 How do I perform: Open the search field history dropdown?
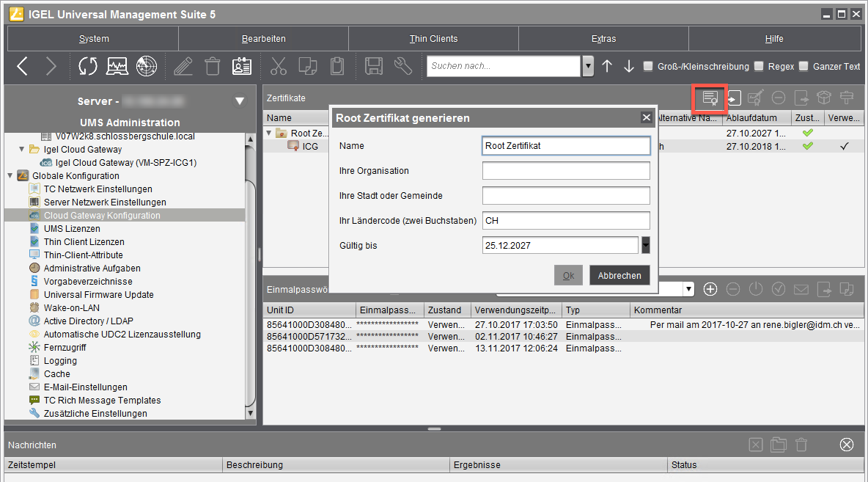coord(588,66)
